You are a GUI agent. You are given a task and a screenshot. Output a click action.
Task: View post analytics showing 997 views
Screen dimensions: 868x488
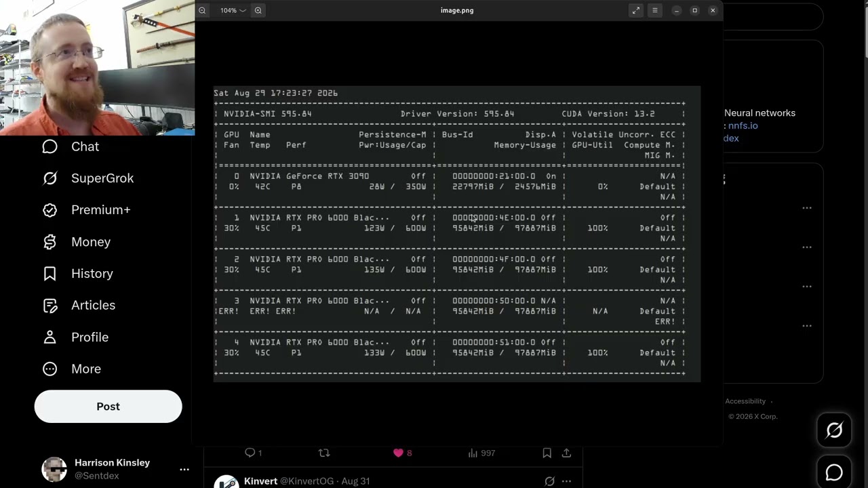tap(481, 453)
